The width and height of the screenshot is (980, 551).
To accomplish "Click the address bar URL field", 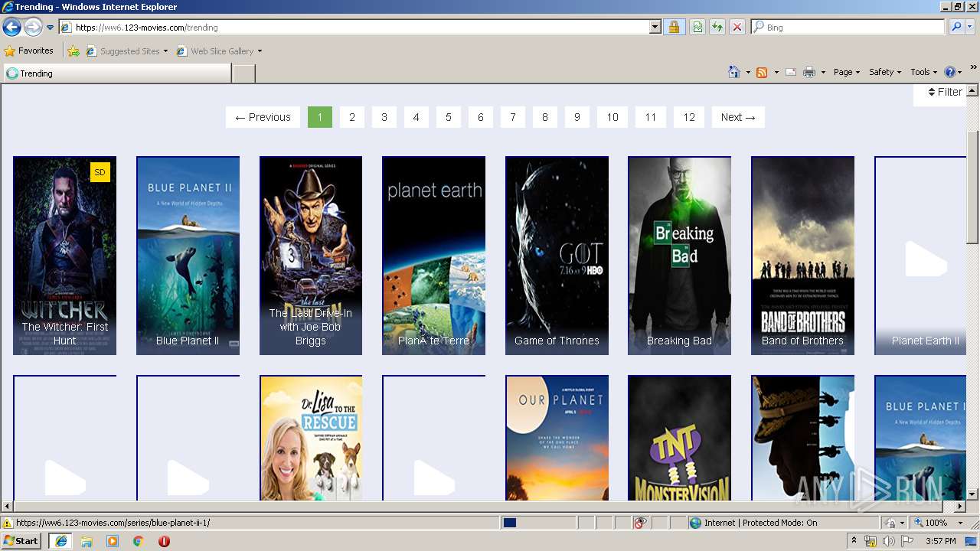I will pos(354,27).
